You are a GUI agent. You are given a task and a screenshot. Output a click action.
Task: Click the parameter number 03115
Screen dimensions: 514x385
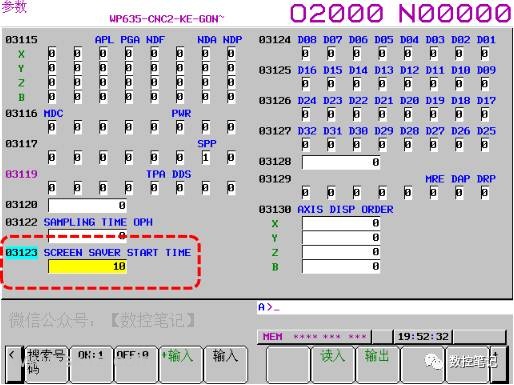click(21, 40)
